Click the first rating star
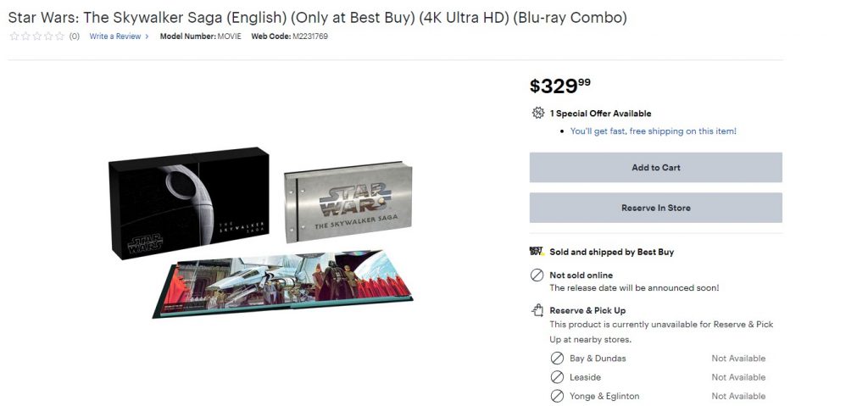868x406 pixels. [x=14, y=36]
